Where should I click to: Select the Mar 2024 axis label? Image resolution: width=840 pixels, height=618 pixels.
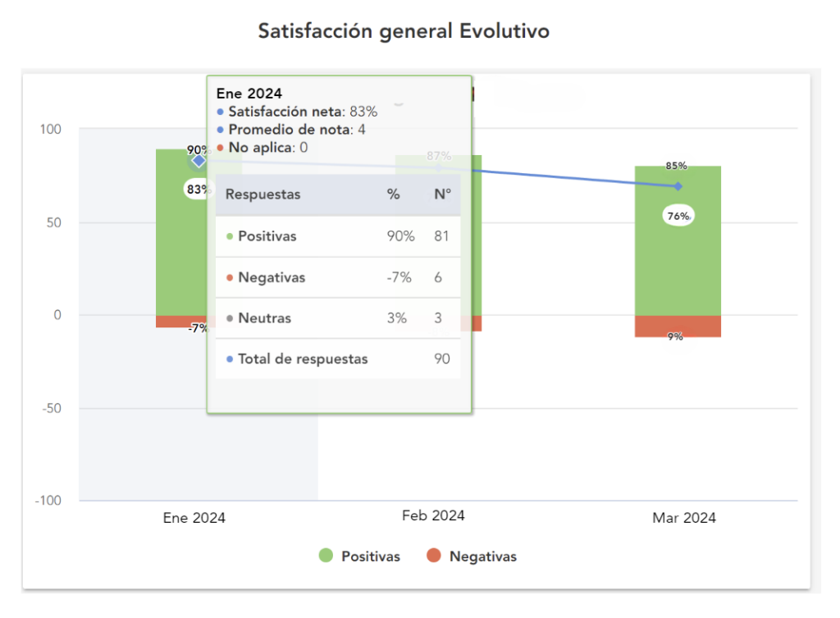(684, 518)
